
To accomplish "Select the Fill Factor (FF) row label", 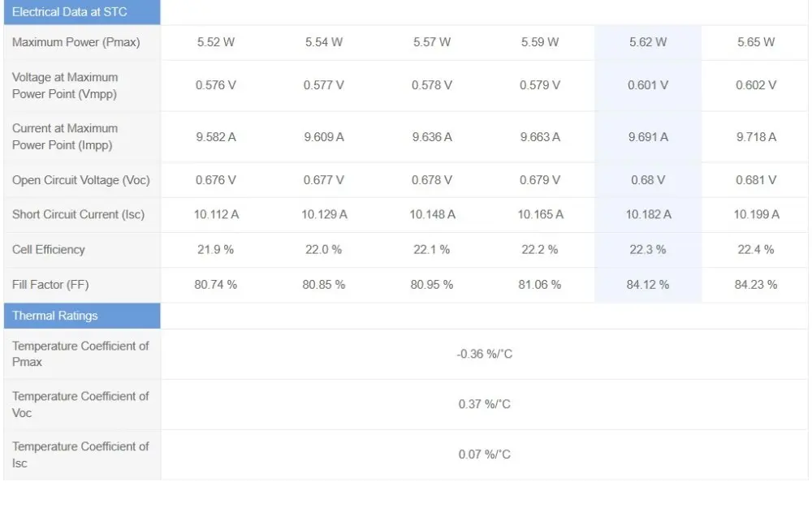I will click(50, 285).
